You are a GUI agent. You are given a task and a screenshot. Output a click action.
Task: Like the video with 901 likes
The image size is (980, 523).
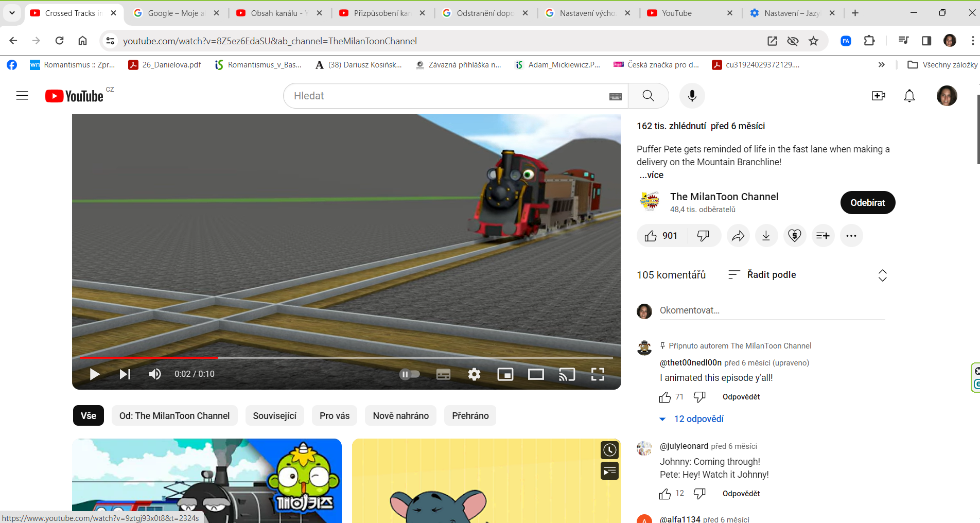point(661,236)
